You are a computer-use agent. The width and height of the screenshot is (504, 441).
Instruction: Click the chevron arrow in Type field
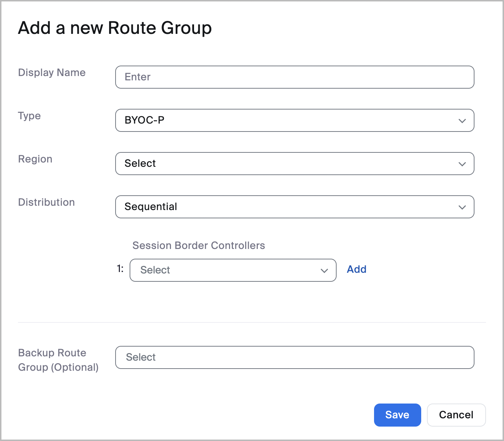pos(462,121)
